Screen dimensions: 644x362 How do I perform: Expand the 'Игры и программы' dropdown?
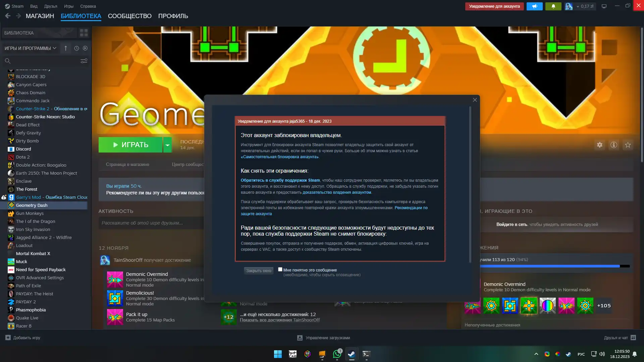click(x=30, y=48)
